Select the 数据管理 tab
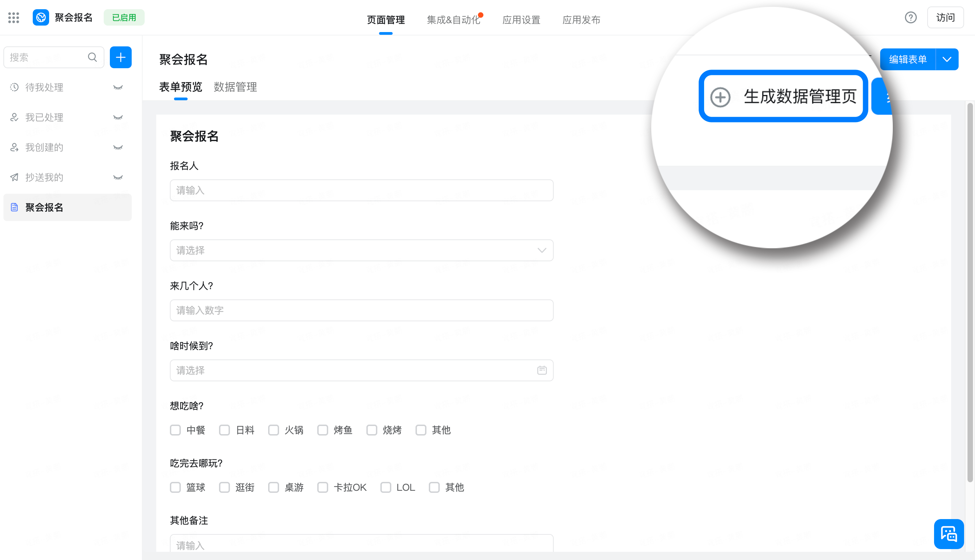The height and width of the screenshot is (560, 975). click(x=235, y=87)
